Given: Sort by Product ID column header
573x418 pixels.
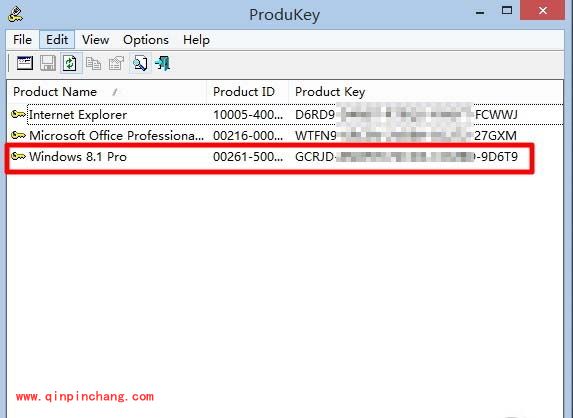Looking at the screenshot, I should (x=247, y=92).
